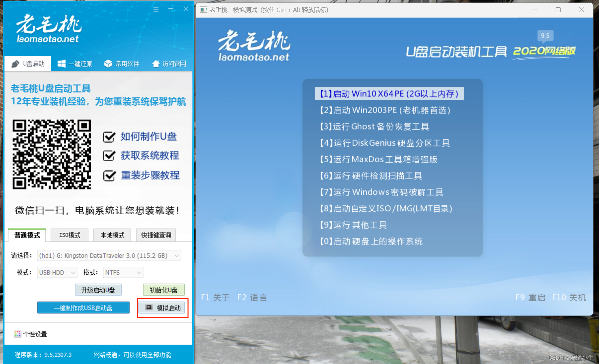
Task: Click the emulator window title bar icon
Action: pos(203,10)
